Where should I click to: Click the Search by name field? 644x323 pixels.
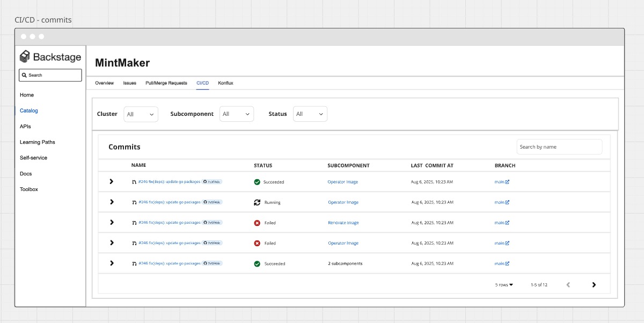pos(559,146)
